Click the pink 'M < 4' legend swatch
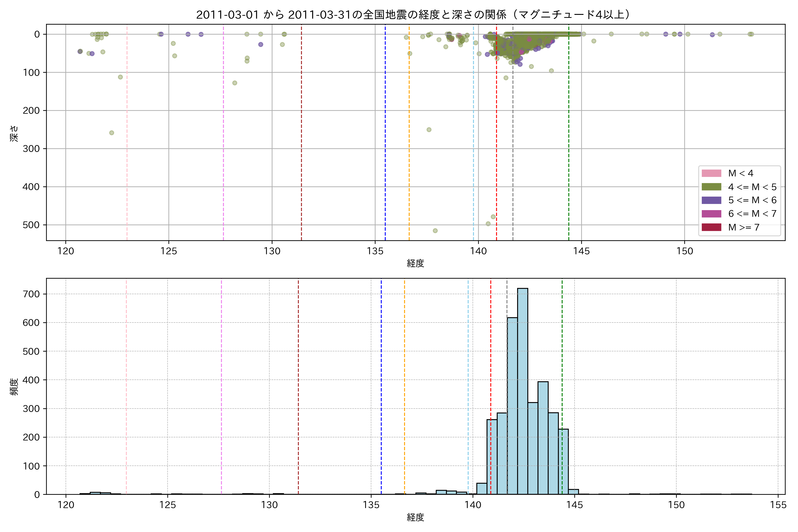The image size is (798, 532). [711, 173]
